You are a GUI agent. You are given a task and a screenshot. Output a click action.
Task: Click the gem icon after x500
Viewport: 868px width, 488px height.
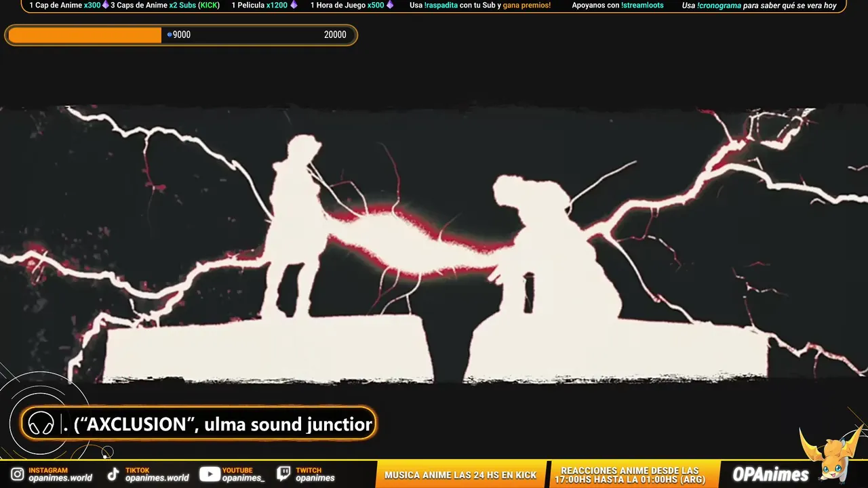389,5
